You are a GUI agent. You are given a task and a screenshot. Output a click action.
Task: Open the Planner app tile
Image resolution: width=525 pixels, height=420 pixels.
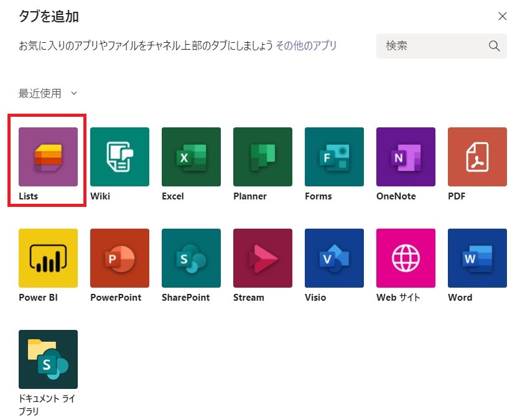pos(263,157)
